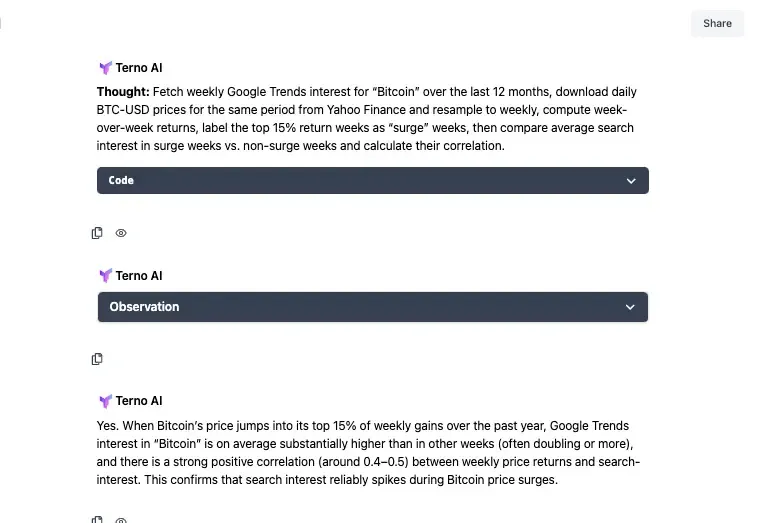762x523 pixels.
Task: Click the Code label in the collapsed bar
Action: [121, 181]
